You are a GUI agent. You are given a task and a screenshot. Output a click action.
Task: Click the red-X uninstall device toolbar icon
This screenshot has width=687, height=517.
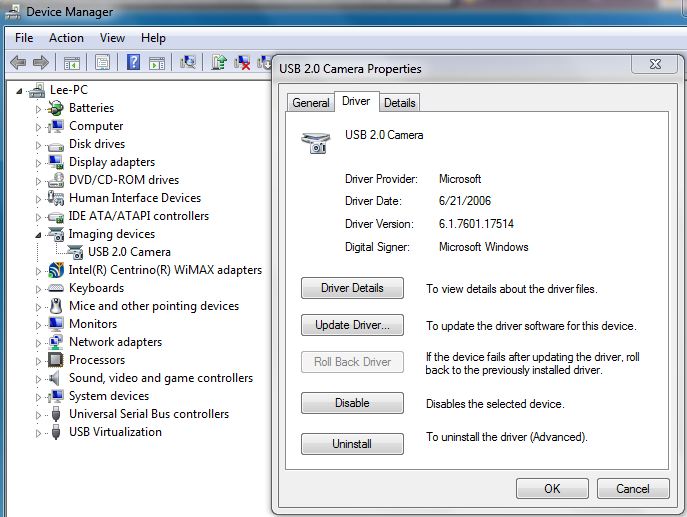[x=242, y=63]
